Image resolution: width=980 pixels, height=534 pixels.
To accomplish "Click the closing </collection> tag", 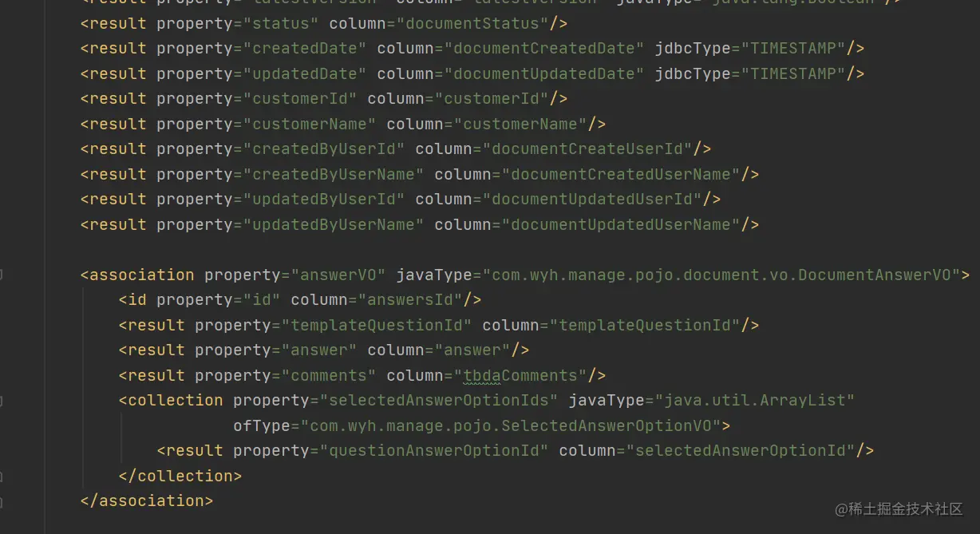I will pyautogui.click(x=180, y=477).
